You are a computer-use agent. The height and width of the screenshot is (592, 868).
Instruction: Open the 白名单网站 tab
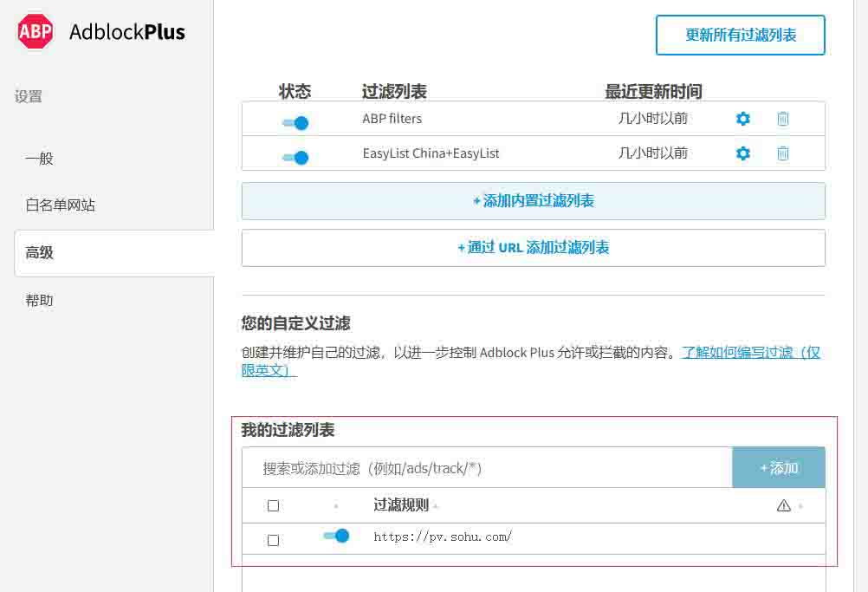pyautogui.click(x=61, y=205)
